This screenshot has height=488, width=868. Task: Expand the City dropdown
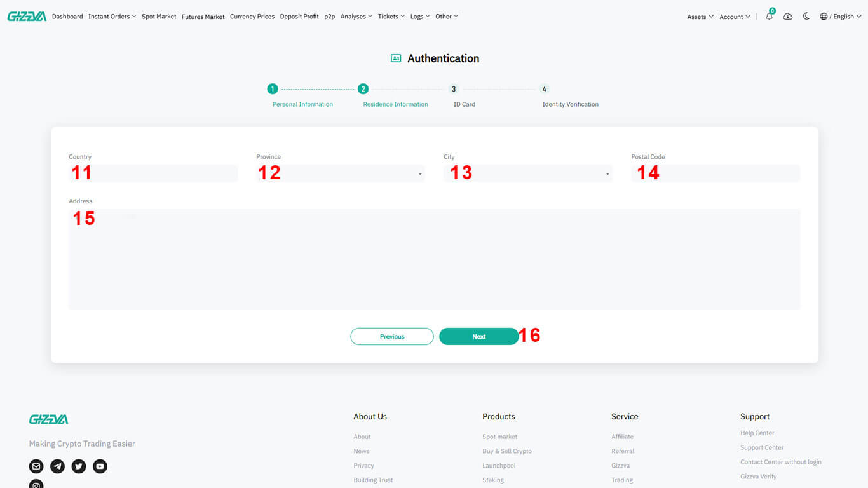pos(527,173)
